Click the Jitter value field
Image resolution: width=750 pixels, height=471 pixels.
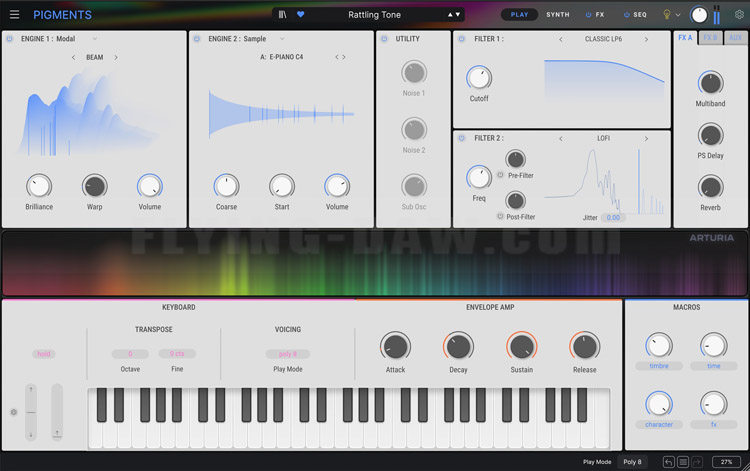[613, 218]
